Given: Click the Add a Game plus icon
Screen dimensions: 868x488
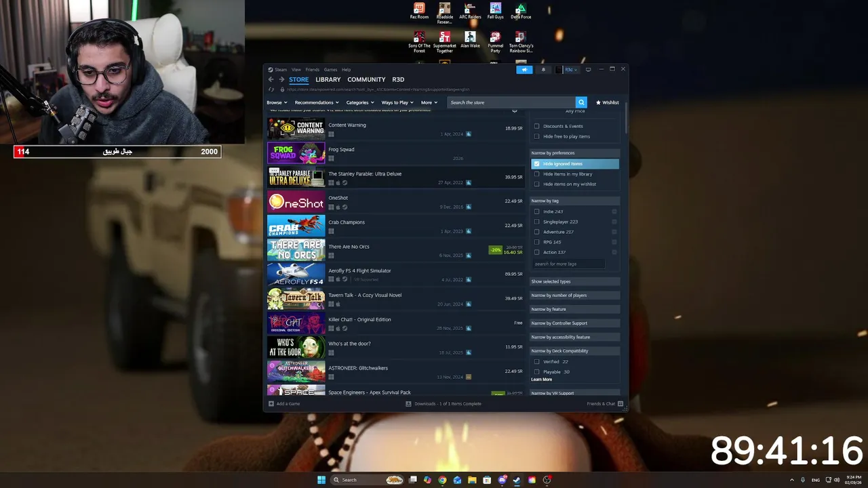Looking at the screenshot, I should click(271, 404).
